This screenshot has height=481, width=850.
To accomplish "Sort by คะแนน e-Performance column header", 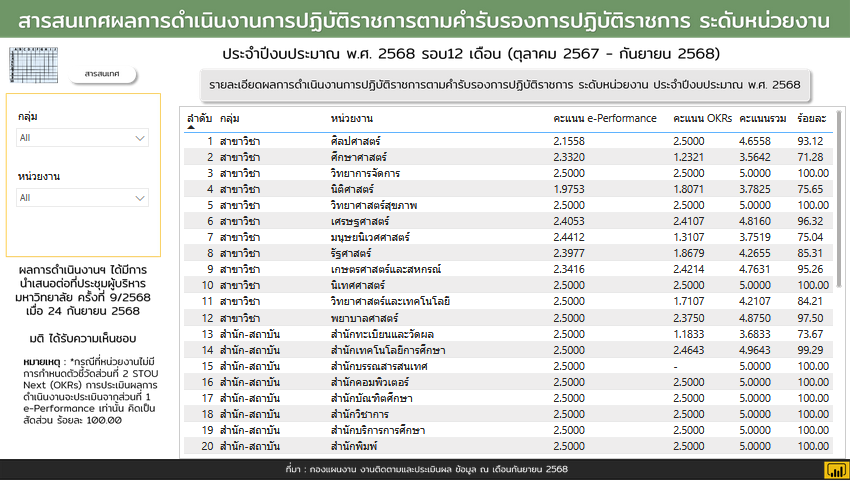I will pyautogui.click(x=604, y=119).
